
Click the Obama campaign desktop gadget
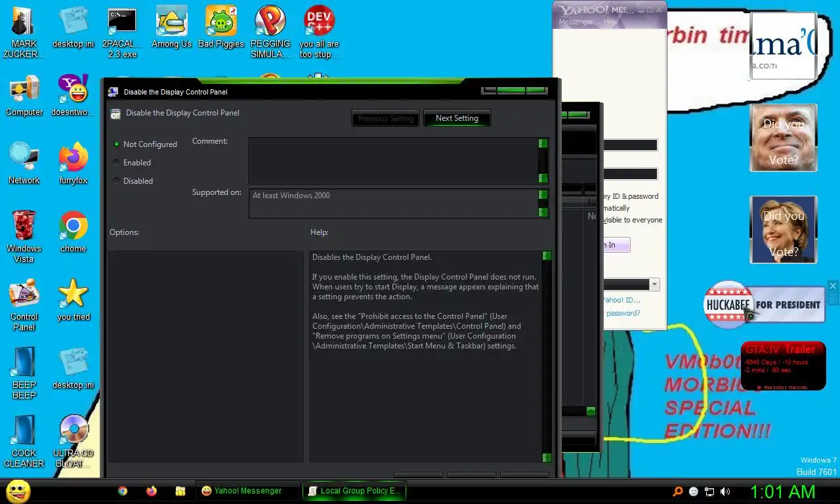point(784,46)
